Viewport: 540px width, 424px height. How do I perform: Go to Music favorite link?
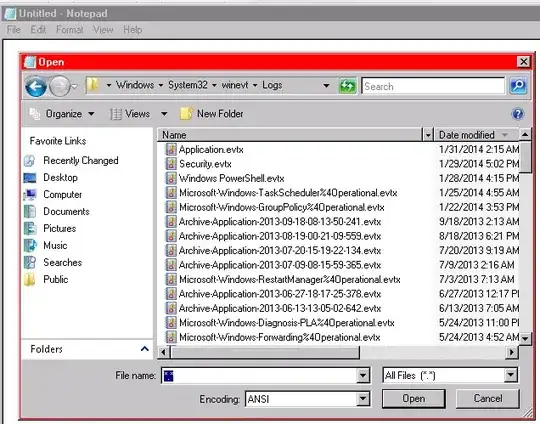(x=46, y=245)
